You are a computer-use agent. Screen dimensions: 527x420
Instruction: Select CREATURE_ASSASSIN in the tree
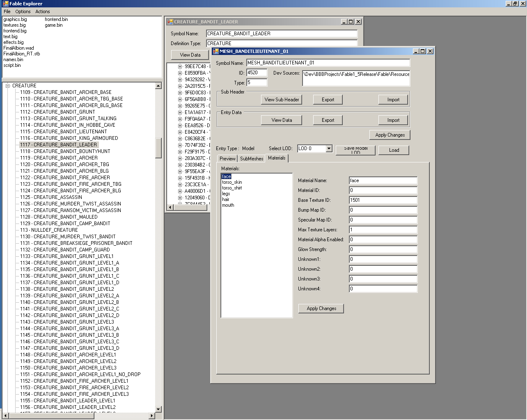[51, 197]
